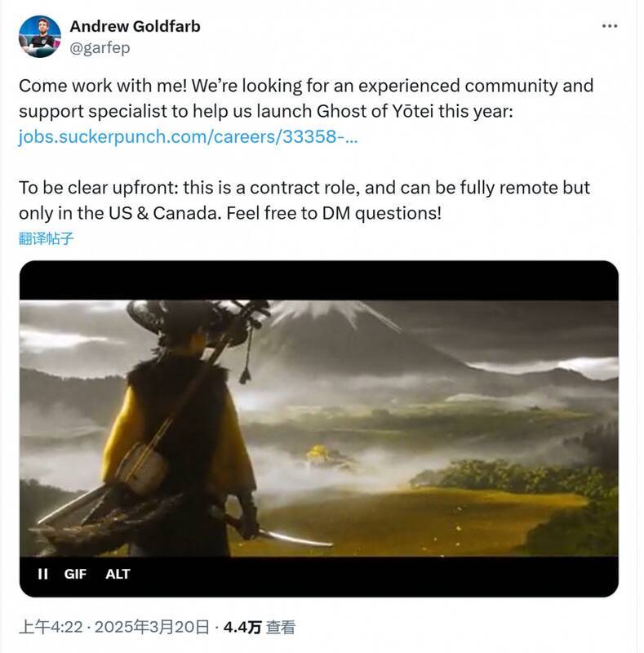Click the 'Come work with me!' paragraph
Image resolution: width=644 pixels, height=653 pixels.
coord(306,111)
